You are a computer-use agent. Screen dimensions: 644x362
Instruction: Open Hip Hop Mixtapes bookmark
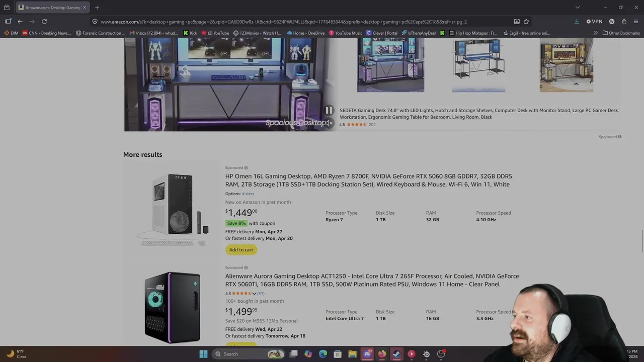(473, 33)
